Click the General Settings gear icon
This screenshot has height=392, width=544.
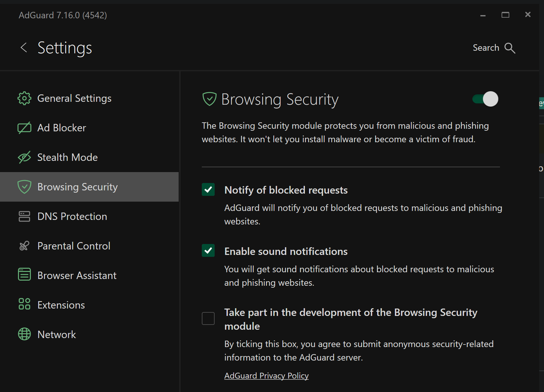(x=24, y=98)
